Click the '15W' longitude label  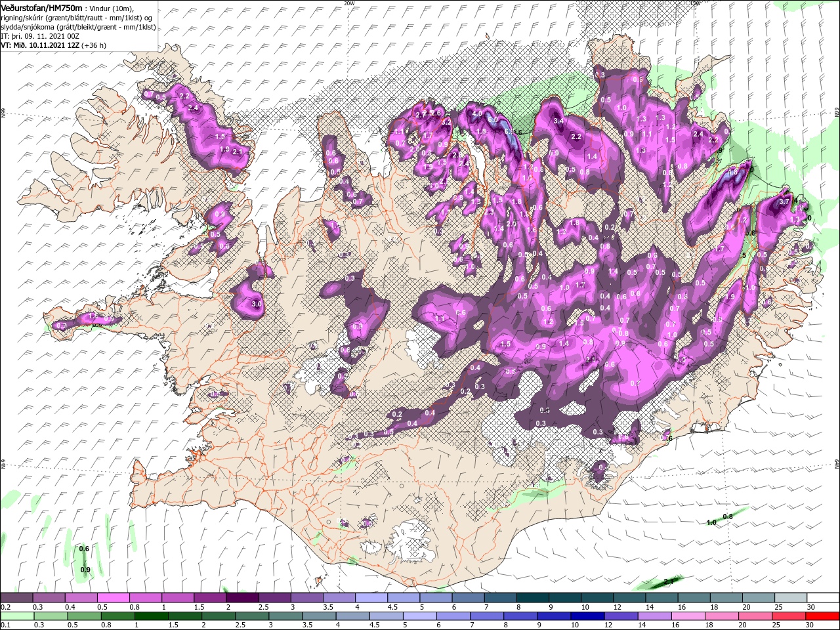pos(695,3)
